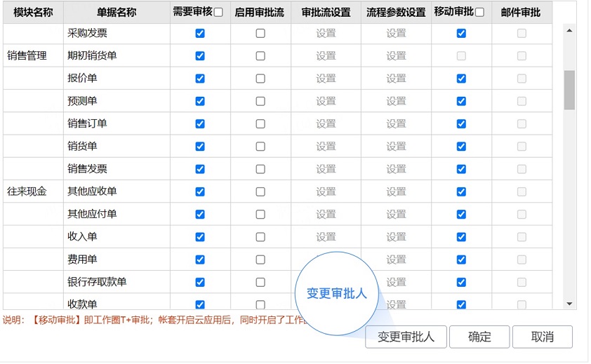Viewport: 591px width, 364px height.
Task: Uncheck 需要审核 for 报价单
Action: tap(200, 79)
